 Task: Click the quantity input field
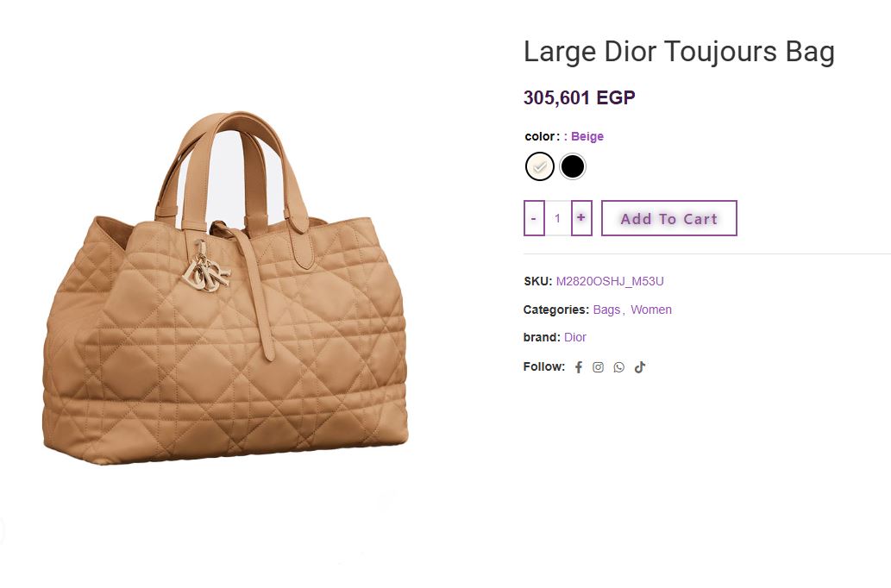click(x=557, y=218)
